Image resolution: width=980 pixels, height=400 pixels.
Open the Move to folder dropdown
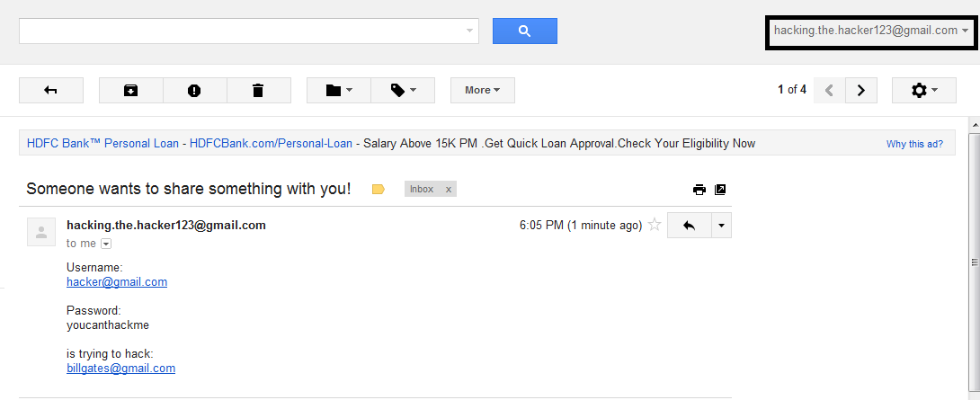pyautogui.click(x=339, y=91)
